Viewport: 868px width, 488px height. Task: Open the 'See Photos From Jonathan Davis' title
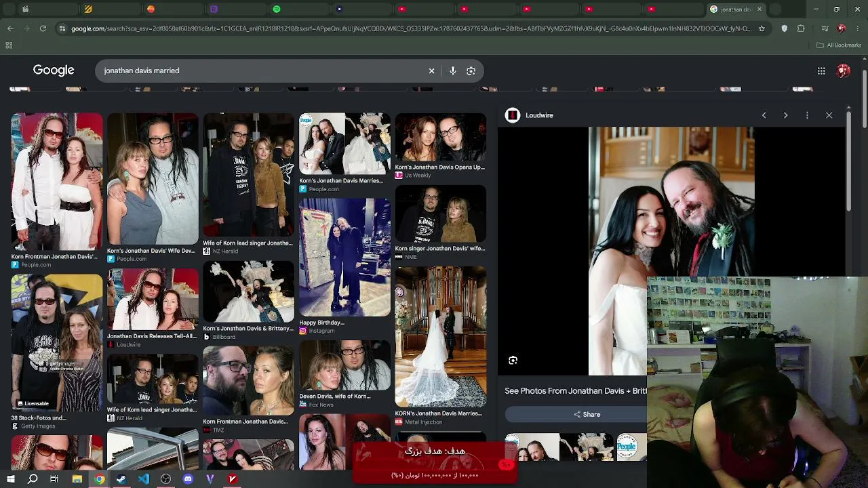coord(576,391)
